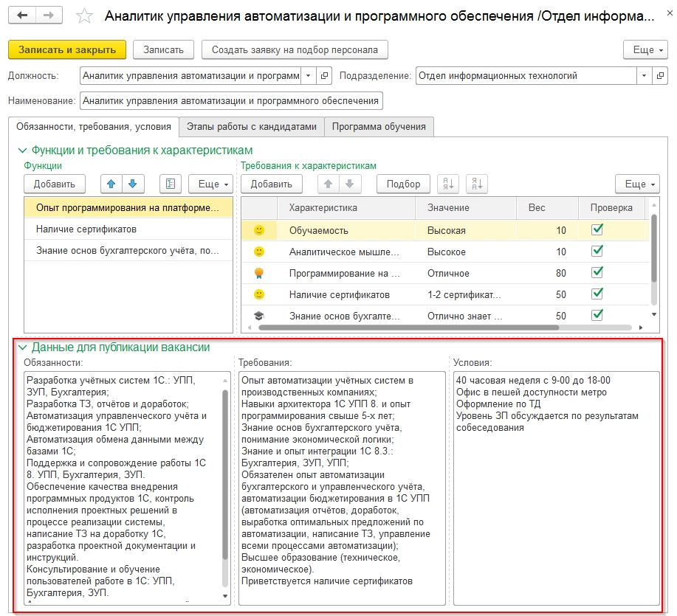Move requirement up with gray up arrow
677x616 pixels.
coord(328,184)
